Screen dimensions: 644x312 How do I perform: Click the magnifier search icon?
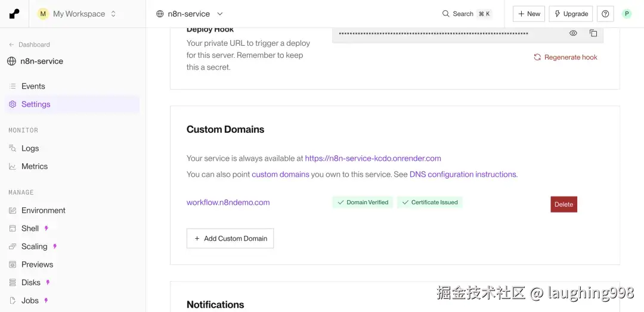(445, 14)
